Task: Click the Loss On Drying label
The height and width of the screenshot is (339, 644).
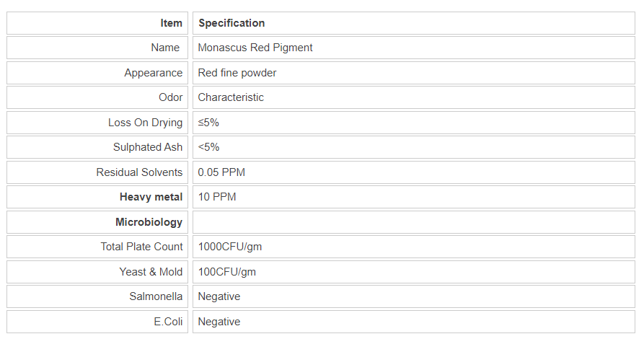Action: pyautogui.click(x=145, y=123)
